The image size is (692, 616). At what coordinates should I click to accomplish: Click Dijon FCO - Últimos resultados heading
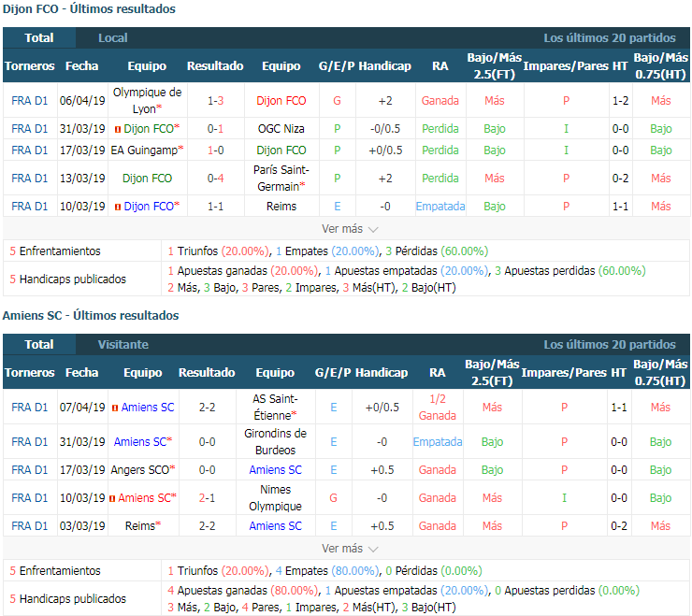[89, 8]
